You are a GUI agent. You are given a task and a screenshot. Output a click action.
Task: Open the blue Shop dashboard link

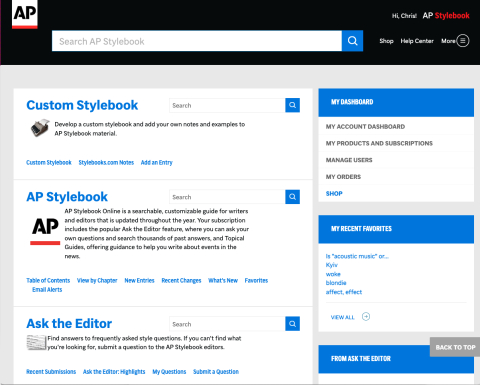334,193
